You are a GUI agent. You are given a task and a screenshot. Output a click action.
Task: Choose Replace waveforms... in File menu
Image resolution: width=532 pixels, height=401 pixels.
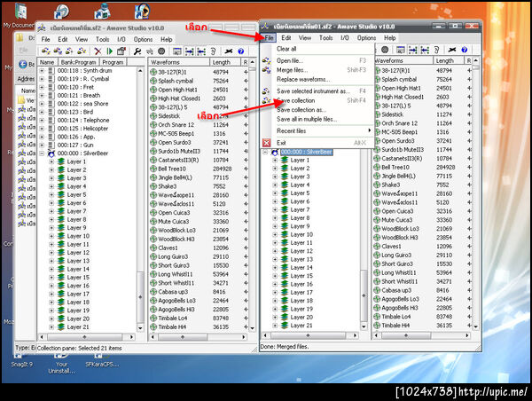[303, 80]
